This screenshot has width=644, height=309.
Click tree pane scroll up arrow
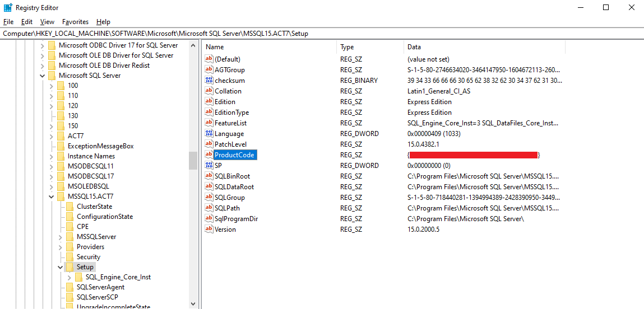point(193,45)
